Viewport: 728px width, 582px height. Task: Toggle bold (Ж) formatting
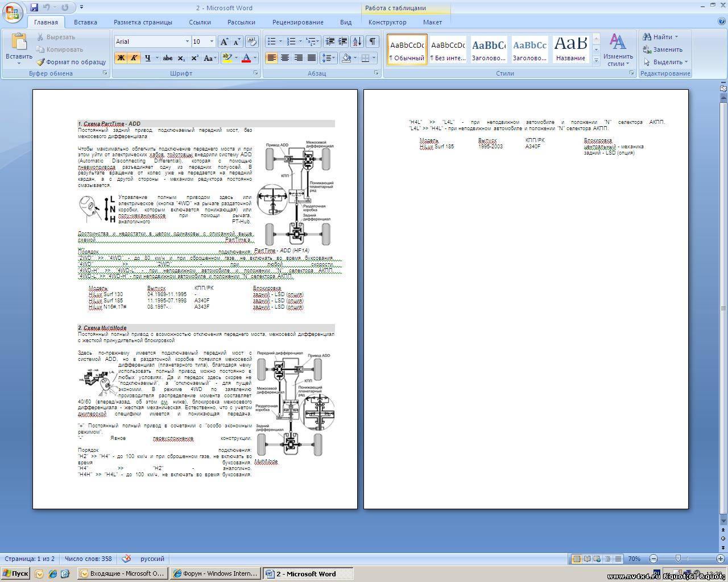coord(121,58)
